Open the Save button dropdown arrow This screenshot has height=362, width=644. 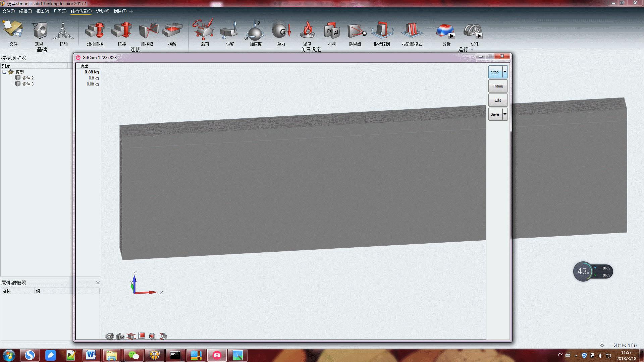click(505, 114)
